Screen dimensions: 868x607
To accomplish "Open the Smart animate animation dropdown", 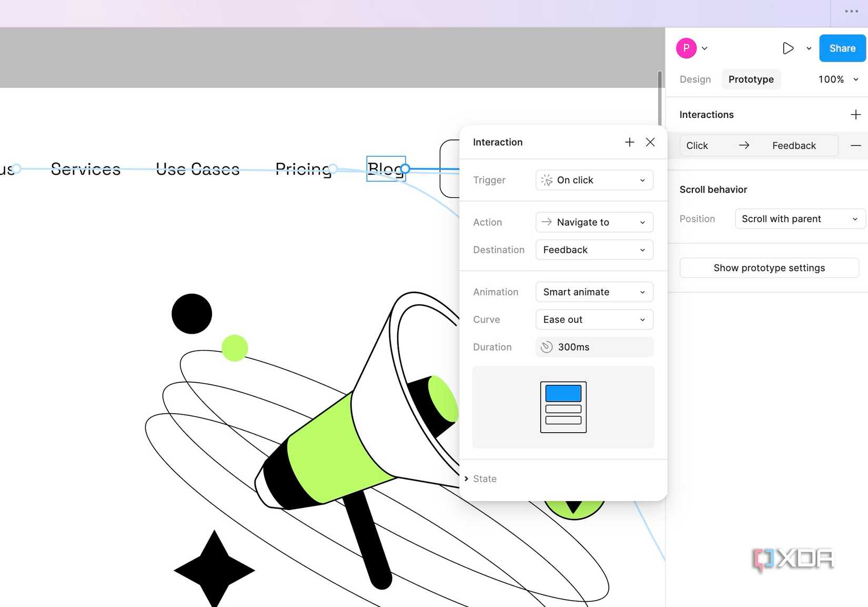I will (x=594, y=292).
